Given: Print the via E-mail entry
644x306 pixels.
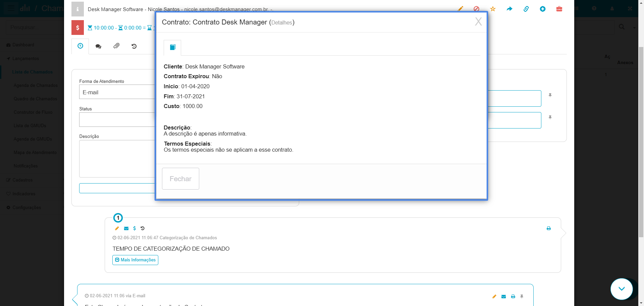Looking at the screenshot, I should pos(513,297).
